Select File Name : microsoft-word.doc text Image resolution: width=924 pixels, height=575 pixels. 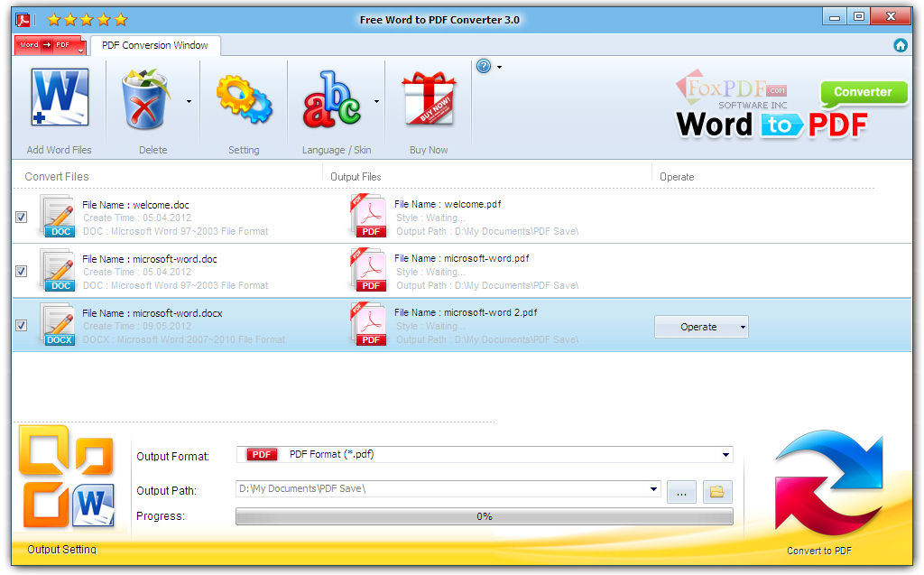tap(150, 259)
